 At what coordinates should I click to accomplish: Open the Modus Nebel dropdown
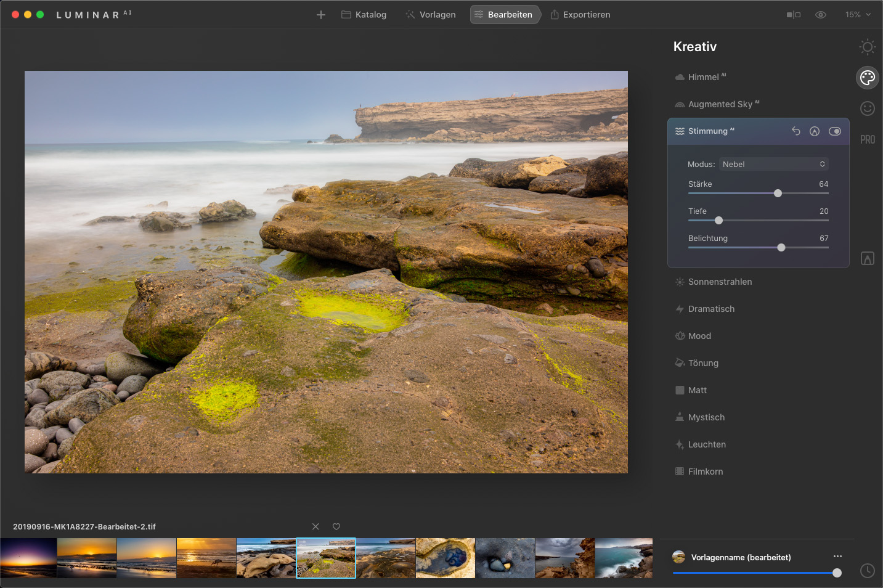[x=773, y=164]
